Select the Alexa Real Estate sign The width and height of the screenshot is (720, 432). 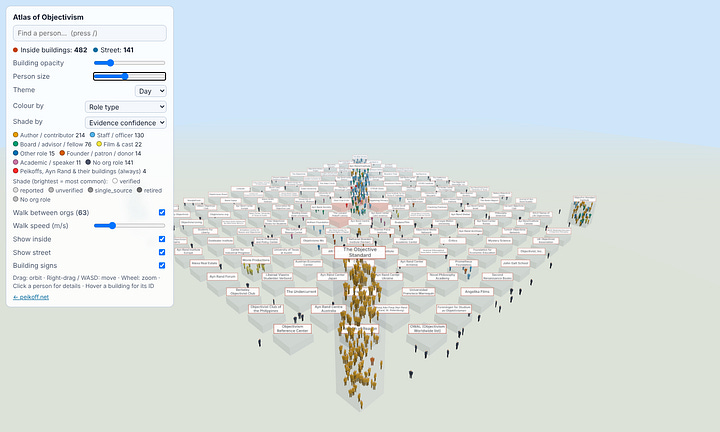204,263
